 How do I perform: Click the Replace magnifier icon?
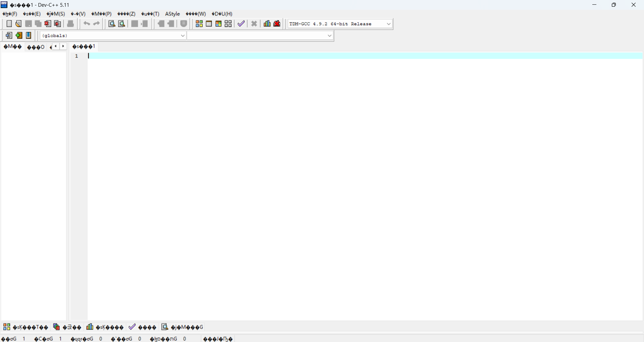coord(122,24)
